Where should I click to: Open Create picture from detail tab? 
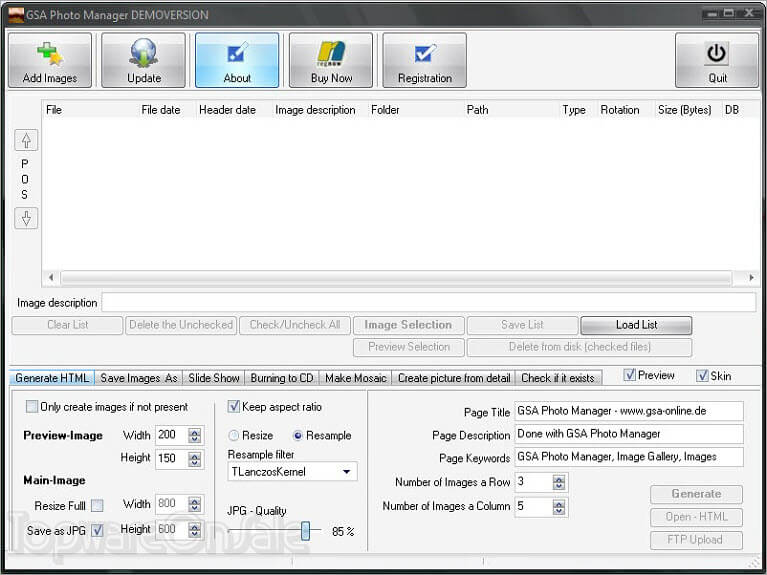(x=454, y=378)
